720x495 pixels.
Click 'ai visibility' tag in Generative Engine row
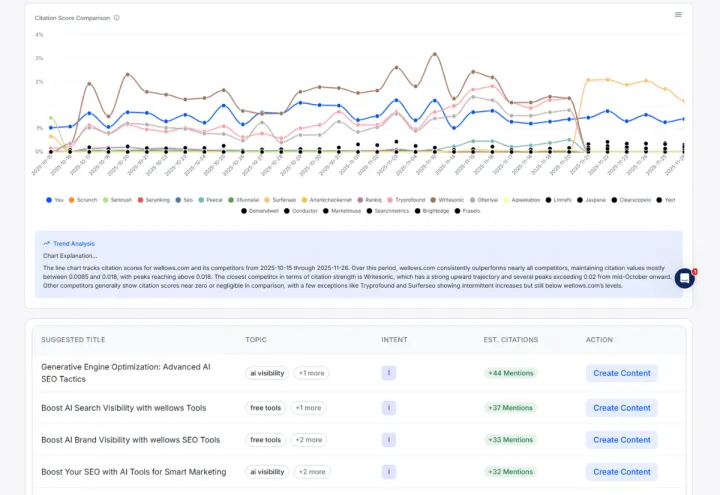coord(267,373)
